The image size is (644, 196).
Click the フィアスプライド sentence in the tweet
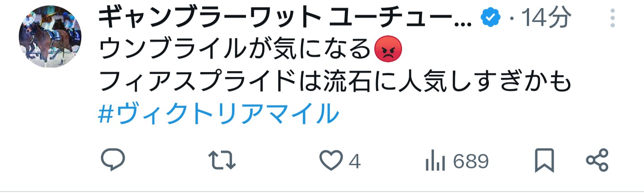(x=335, y=82)
